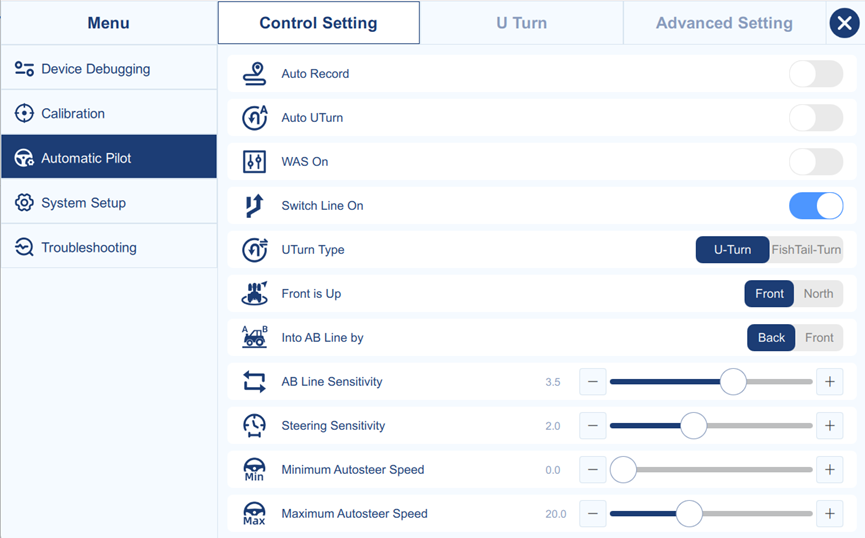
Task: Open Troubleshooting menu item
Action: [x=109, y=247]
